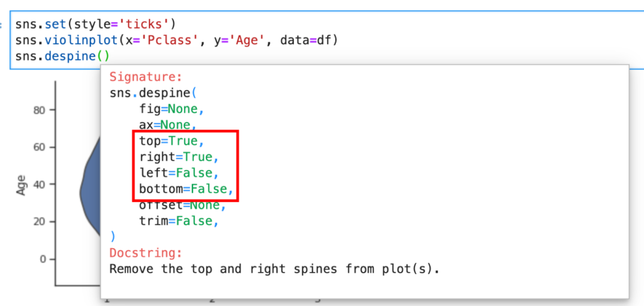Image resolution: width=644 pixels, height=306 pixels.
Task: Select the right=True parameter
Action: (x=179, y=156)
